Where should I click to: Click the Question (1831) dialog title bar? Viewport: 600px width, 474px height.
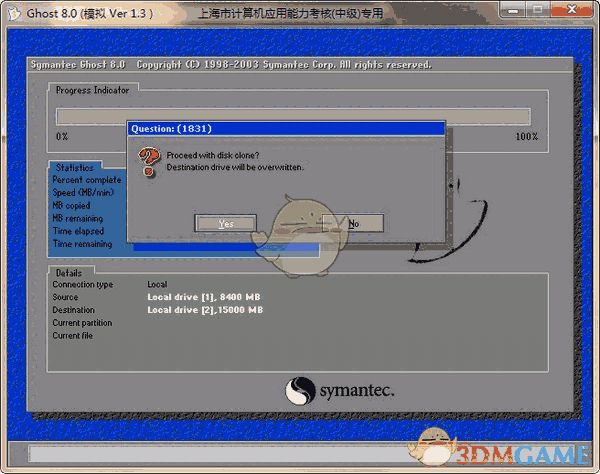click(286, 129)
